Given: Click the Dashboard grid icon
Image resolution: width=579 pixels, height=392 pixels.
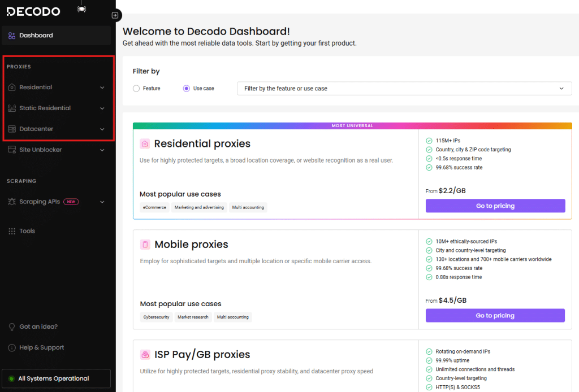Looking at the screenshot, I should (12, 36).
